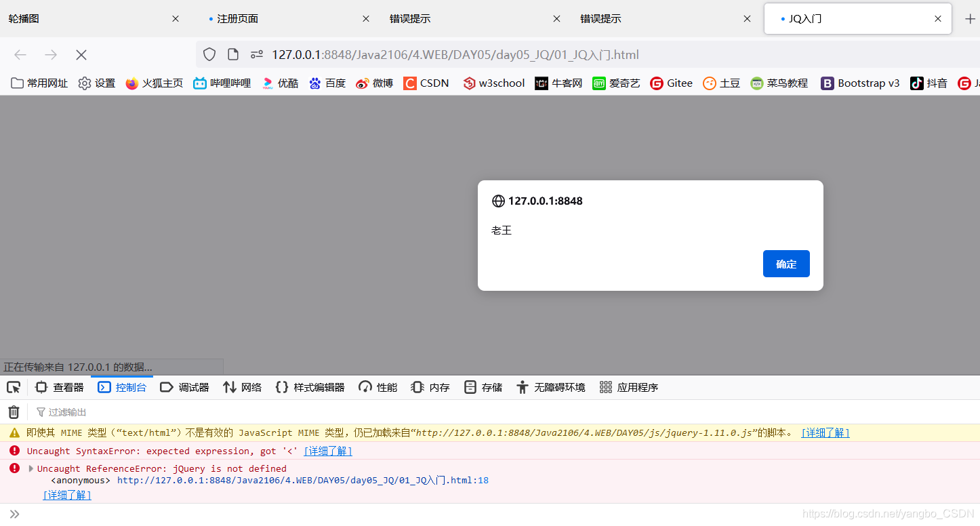Click the shield tracking protection icon
This screenshot has width=980, height=526.
[209, 55]
